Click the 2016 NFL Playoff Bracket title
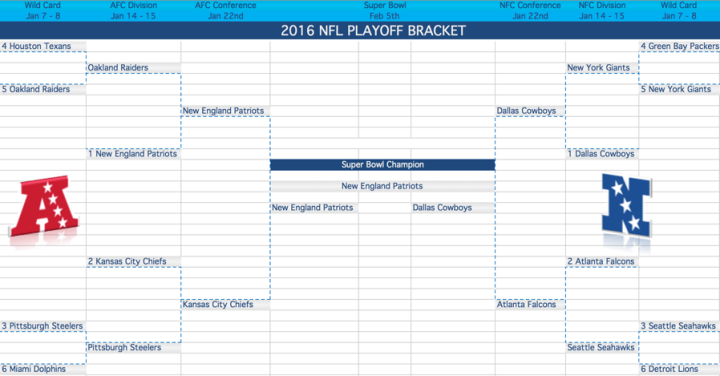The width and height of the screenshot is (720, 376). point(373,31)
